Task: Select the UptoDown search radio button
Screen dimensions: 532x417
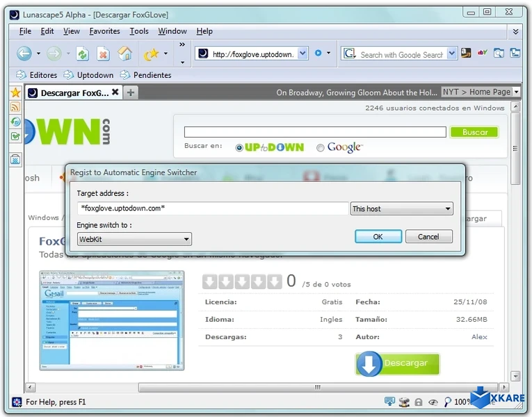Action: (239, 148)
